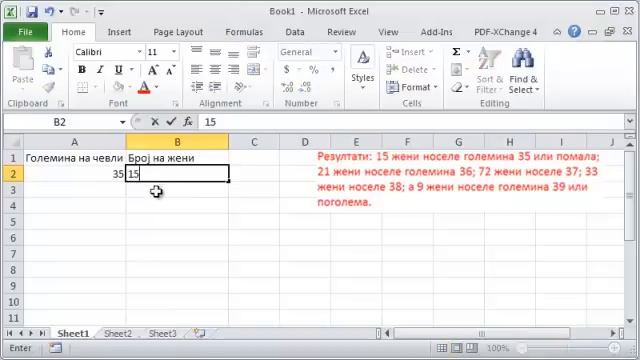Image resolution: width=640 pixels, height=360 pixels.
Task: Apply Comma Style format
Action: click(x=333, y=70)
